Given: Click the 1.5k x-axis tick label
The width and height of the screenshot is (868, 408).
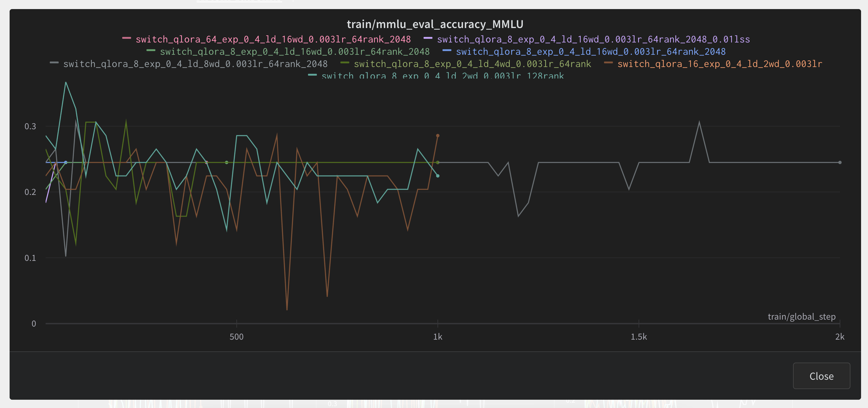Looking at the screenshot, I should click(x=639, y=337).
